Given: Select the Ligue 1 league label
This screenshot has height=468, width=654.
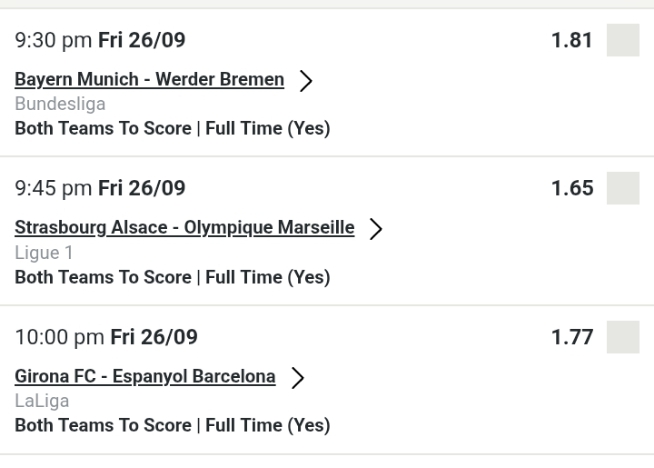Looking at the screenshot, I should [38, 250].
